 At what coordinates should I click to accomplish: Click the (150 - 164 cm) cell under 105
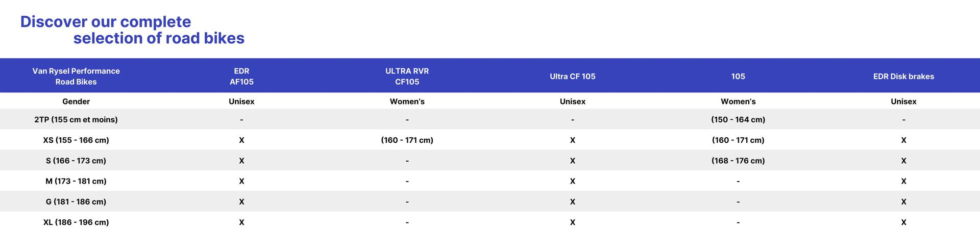pos(738,119)
